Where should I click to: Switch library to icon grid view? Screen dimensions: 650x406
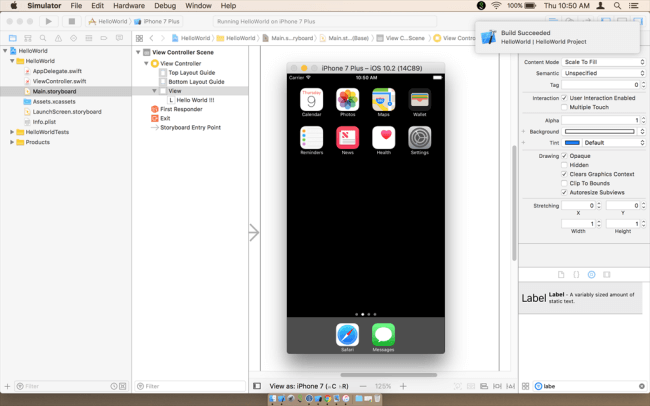[x=526, y=386]
